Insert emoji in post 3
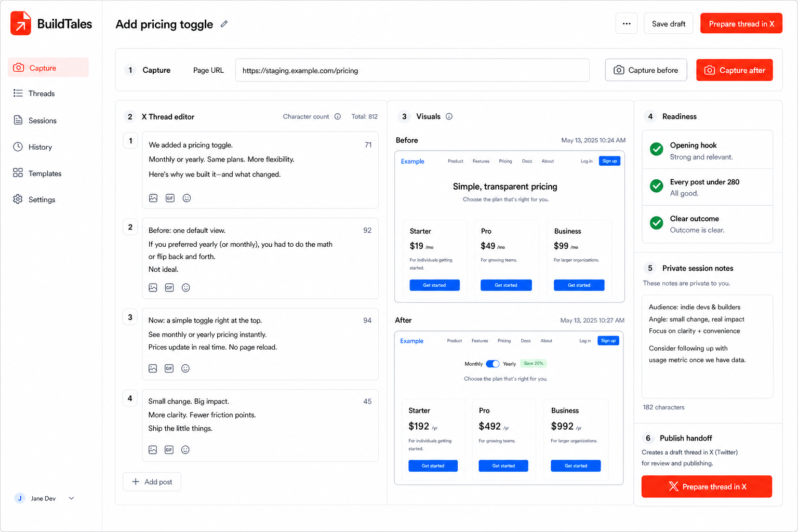The height and width of the screenshot is (532, 798). click(x=185, y=368)
